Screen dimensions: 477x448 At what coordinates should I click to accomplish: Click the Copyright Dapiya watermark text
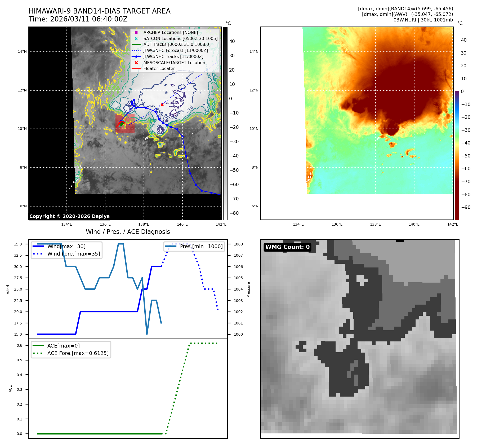pyautogui.click(x=69, y=216)
